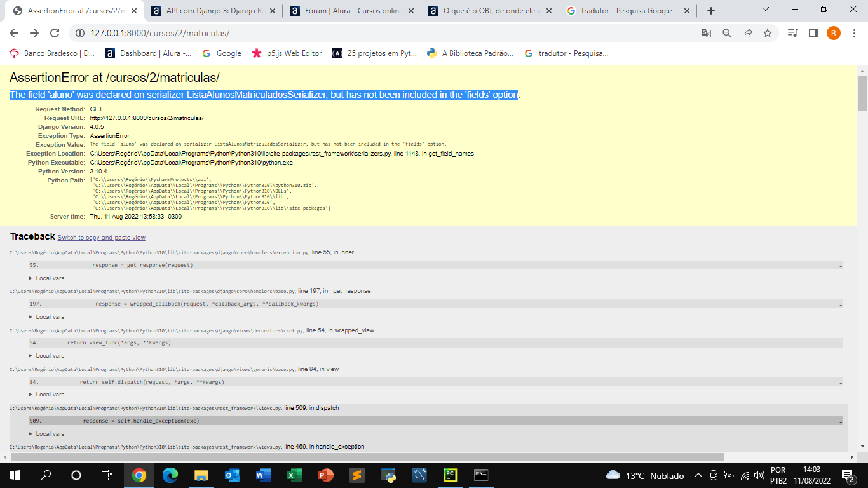The image size is (868, 488).
Task: Open the browser side panel
Action: pos(813,33)
